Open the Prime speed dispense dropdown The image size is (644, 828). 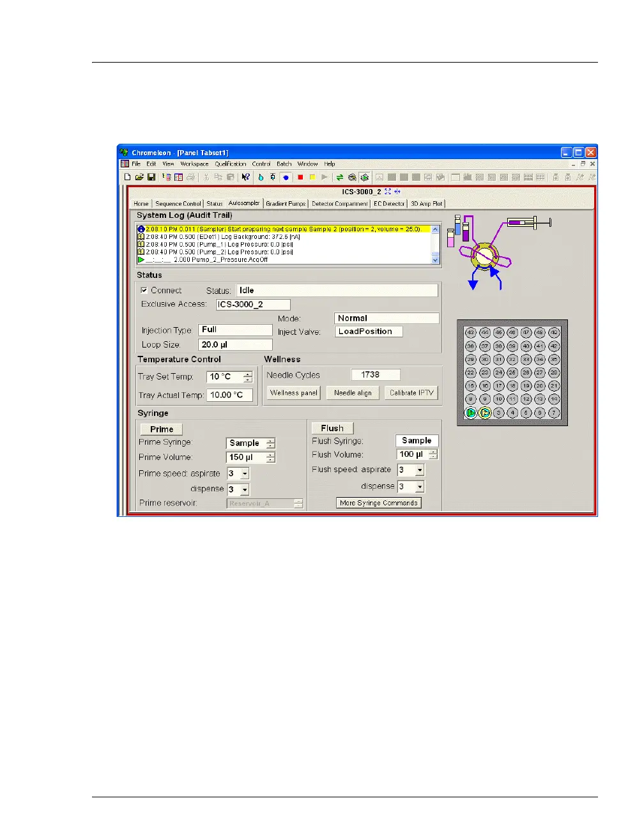click(x=245, y=489)
